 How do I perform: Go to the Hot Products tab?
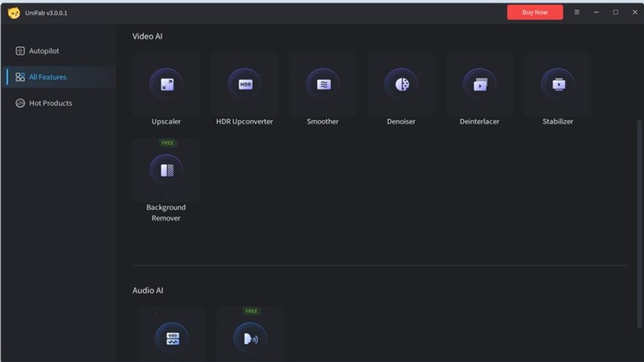[58, 103]
